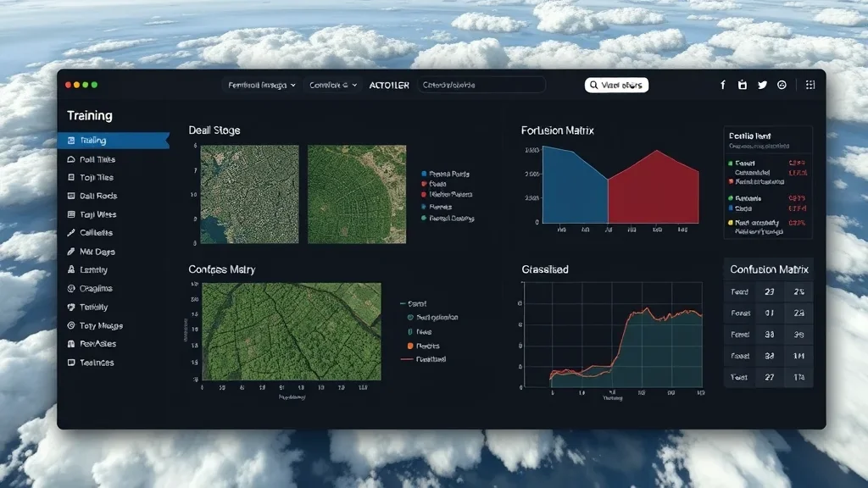
Task: Open the book icon in the RenAstes row
Action: point(71,344)
